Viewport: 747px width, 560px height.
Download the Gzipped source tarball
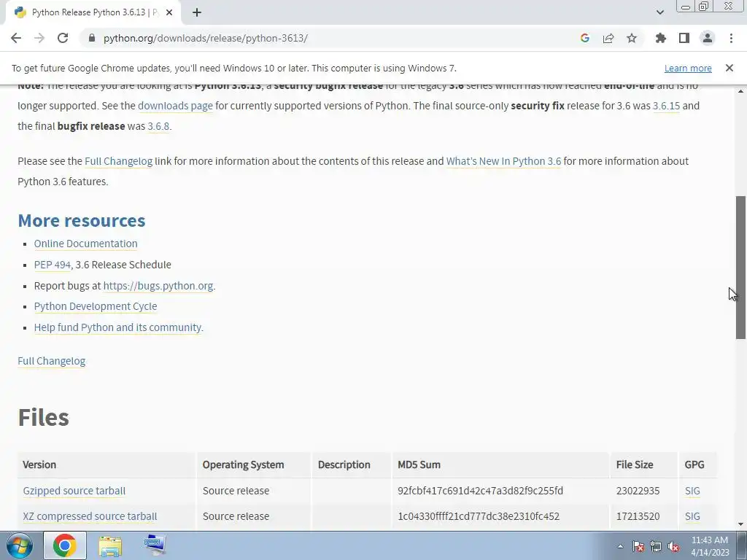pos(74,491)
